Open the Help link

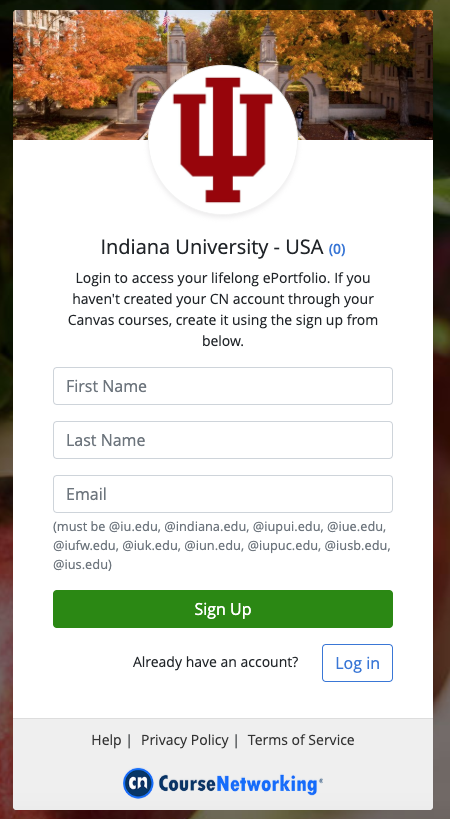(106, 740)
